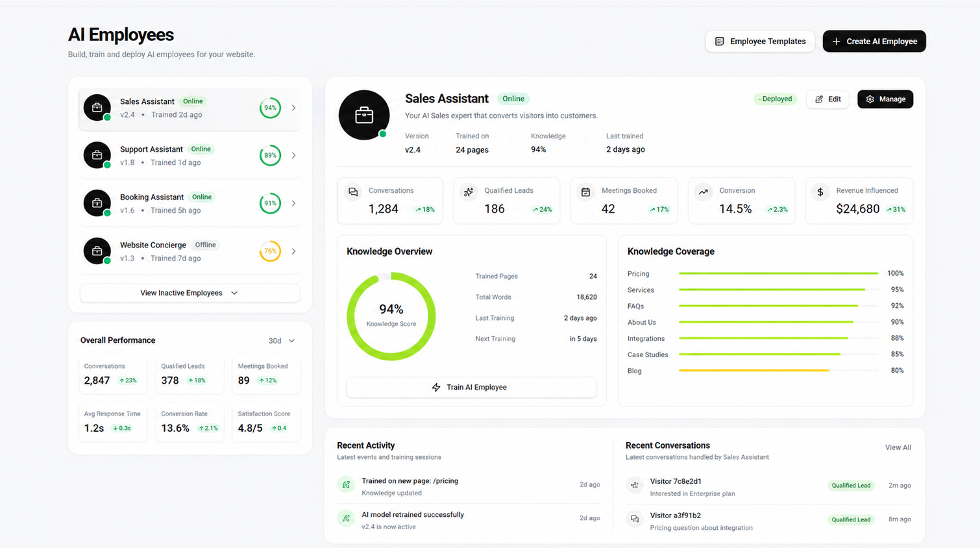Open Booking Assistant via its chevron arrow

pos(293,203)
